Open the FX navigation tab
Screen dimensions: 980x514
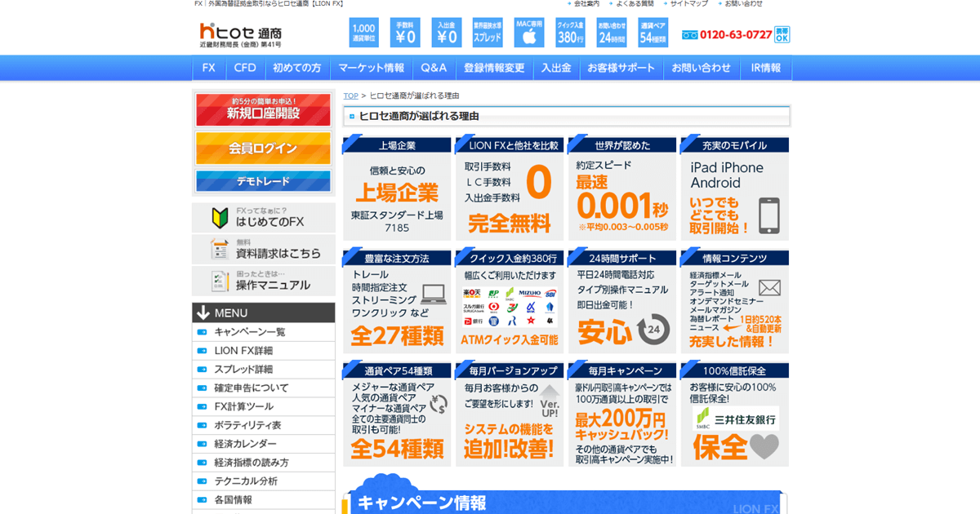coord(209,68)
